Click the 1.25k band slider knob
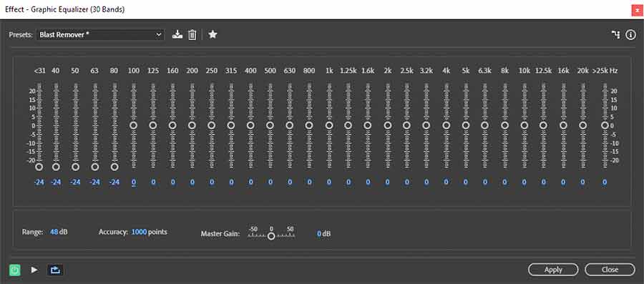Image resolution: width=644 pixels, height=284 pixels. click(348, 125)
